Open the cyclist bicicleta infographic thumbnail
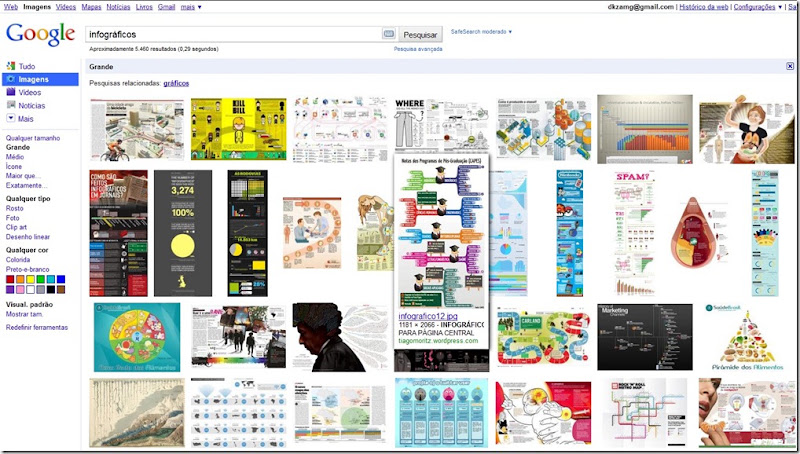Image resolution: width=800 pixels, height=454 pixels. point(137,130)
